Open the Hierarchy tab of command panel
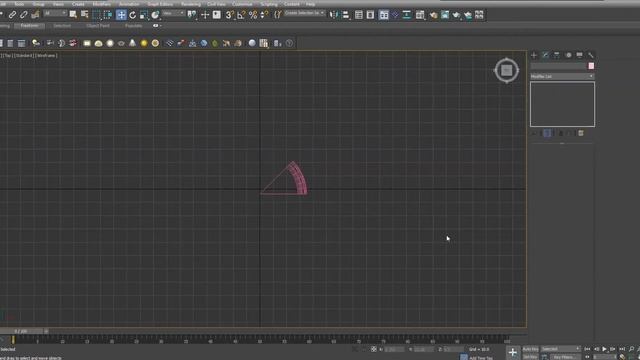This screenshot has height=360, width=640. click(557, 55)
